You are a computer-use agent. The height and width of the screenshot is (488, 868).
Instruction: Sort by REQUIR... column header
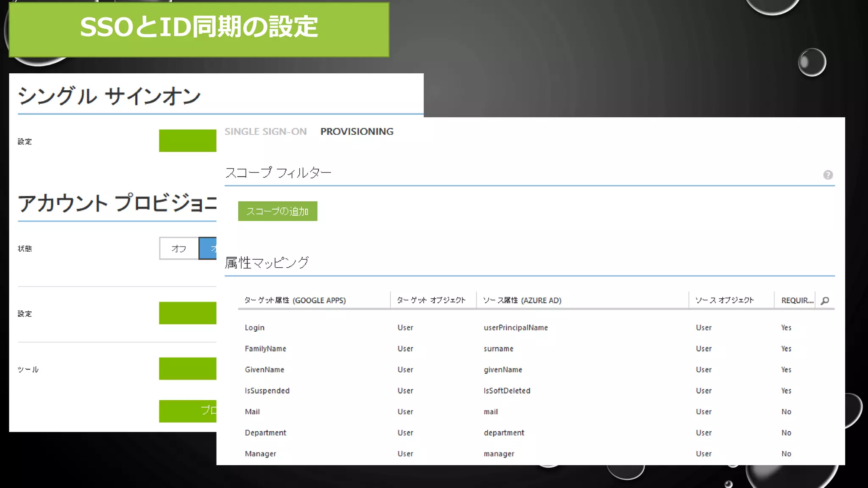point(797,300)
